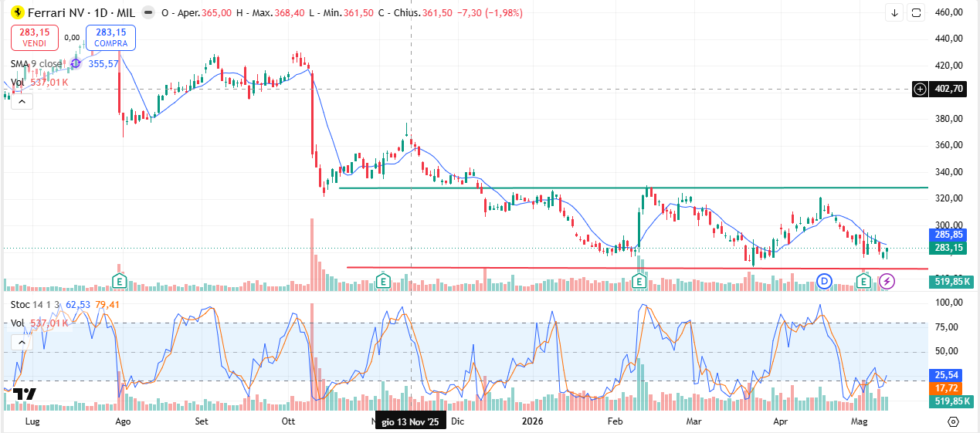Select the Vol 537,01K legend in the main pane

pos(39,82)
